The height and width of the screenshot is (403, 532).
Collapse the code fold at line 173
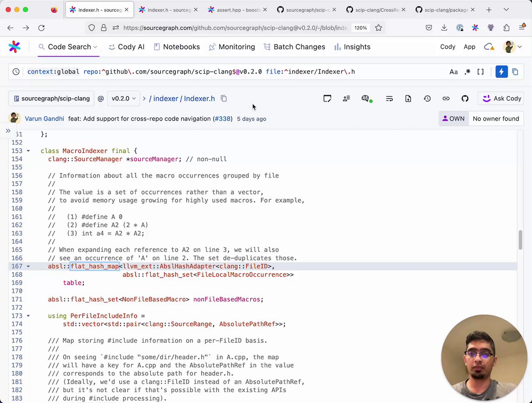[28, 316]
